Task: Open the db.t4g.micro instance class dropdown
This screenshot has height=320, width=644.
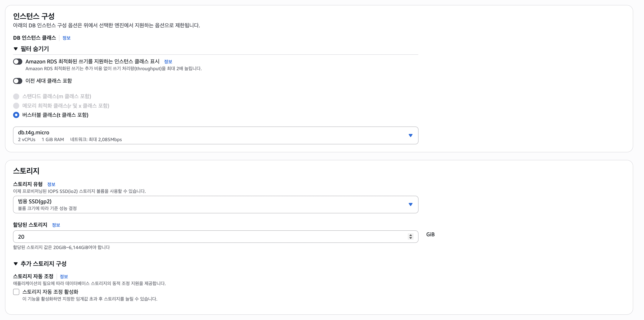Action: click(215, 135)
